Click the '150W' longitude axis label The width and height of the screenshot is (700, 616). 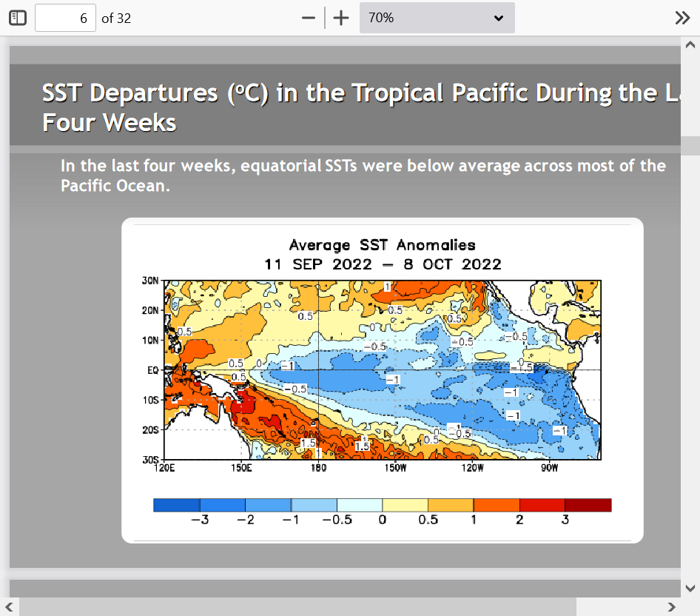tap(396, 468)
